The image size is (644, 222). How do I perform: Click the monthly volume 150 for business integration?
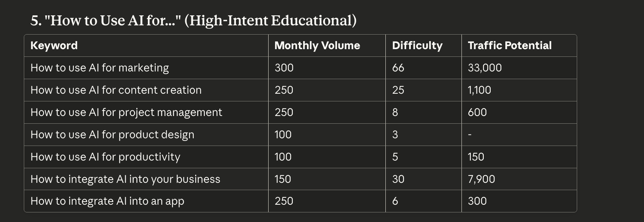point(283,179)
